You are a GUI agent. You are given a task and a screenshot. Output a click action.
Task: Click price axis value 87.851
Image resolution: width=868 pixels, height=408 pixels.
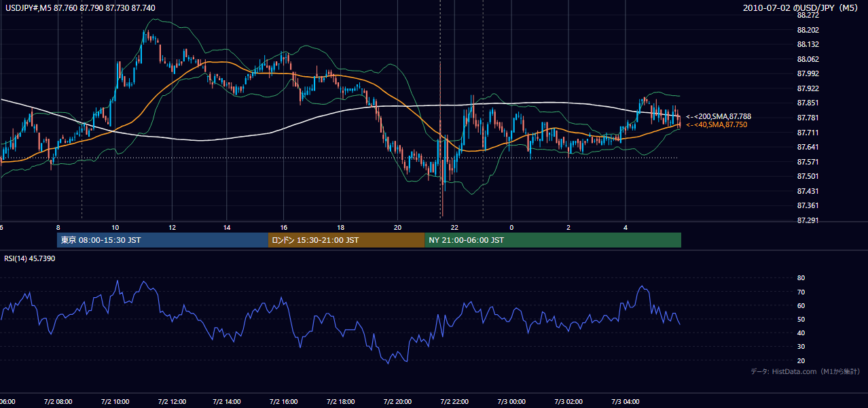tap(808, 103)
